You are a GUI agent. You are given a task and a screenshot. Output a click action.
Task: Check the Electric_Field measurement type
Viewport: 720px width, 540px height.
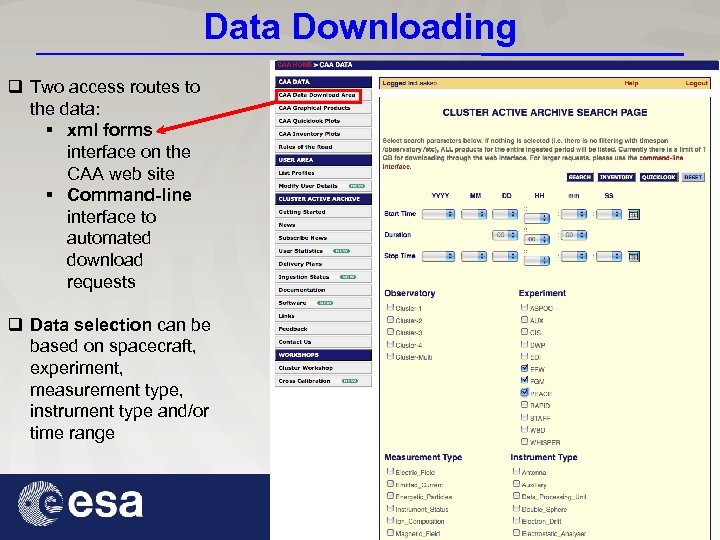point(390,471)
